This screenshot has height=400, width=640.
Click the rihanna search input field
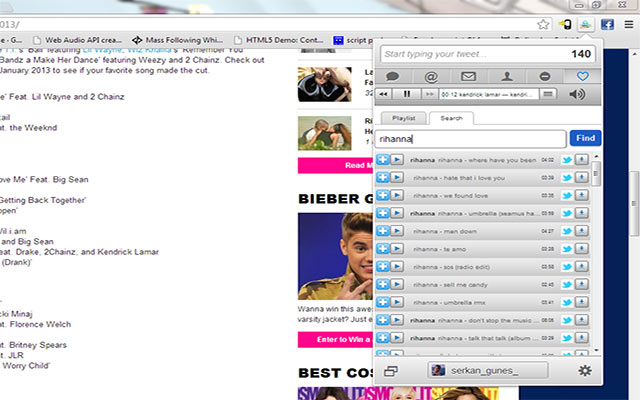pyautogui.click(x=470, y=139)
